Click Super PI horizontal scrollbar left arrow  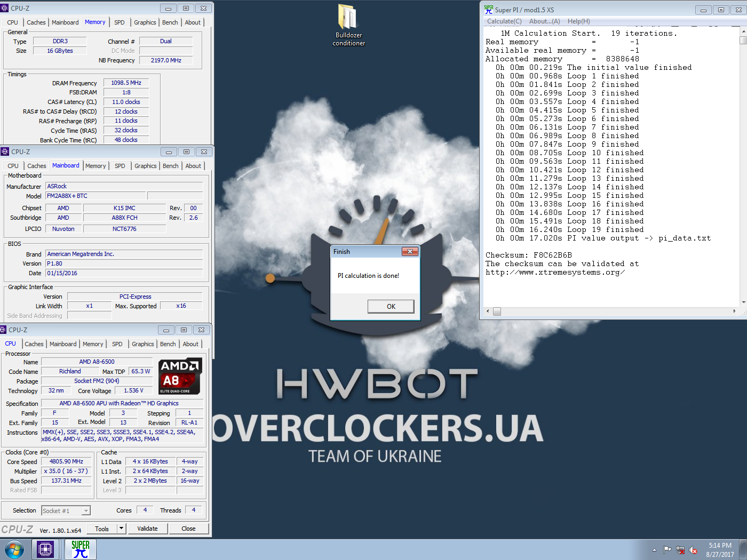tap(487, 311)
